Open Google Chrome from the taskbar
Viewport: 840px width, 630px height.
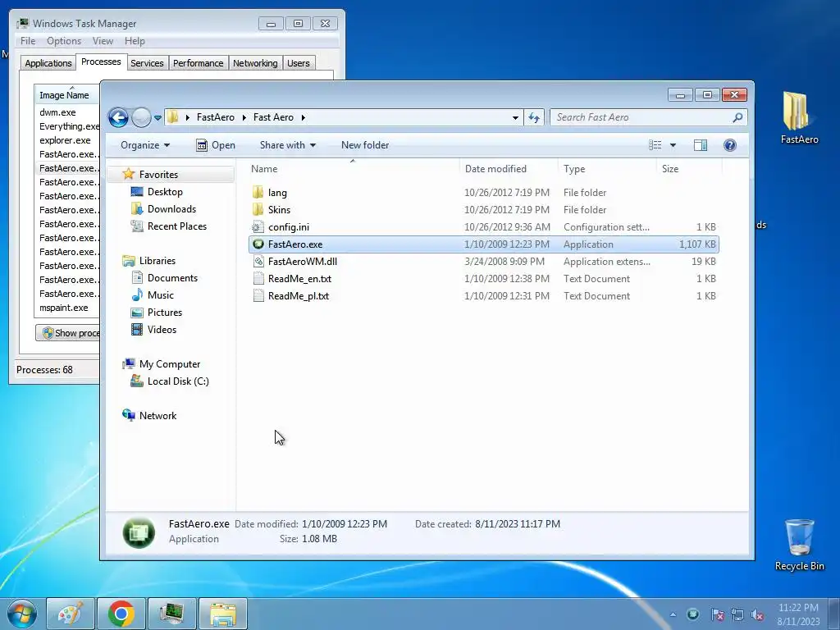click(121, 614)
